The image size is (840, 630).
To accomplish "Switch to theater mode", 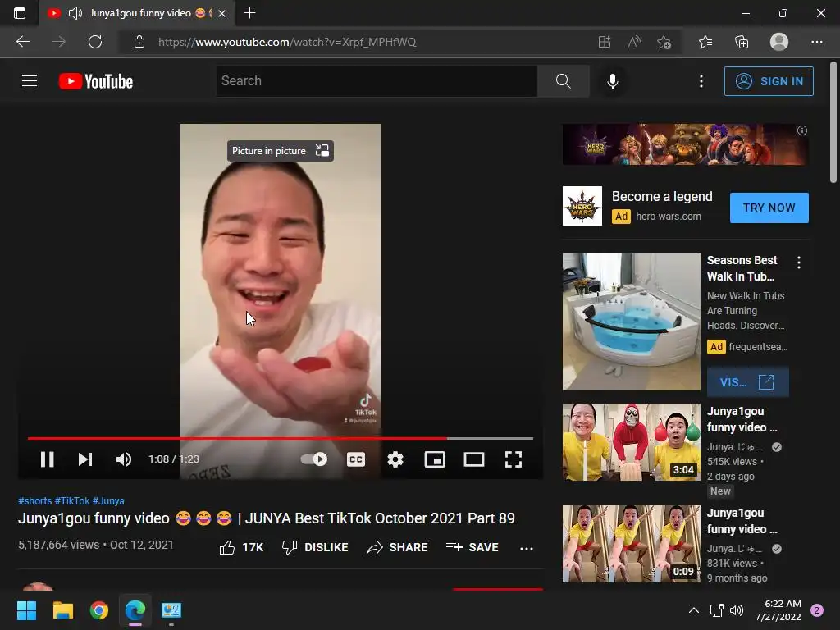I will (x=474, y=459).
